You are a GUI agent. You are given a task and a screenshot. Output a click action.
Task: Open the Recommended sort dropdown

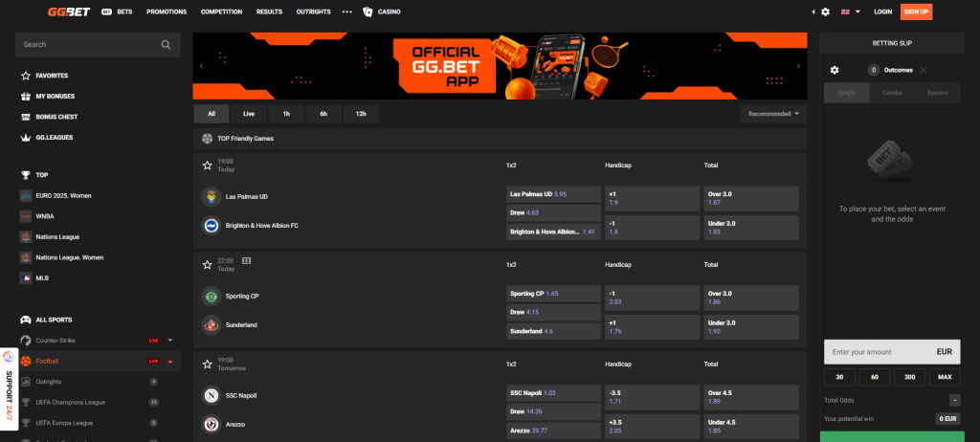click(x=773, y=114)
